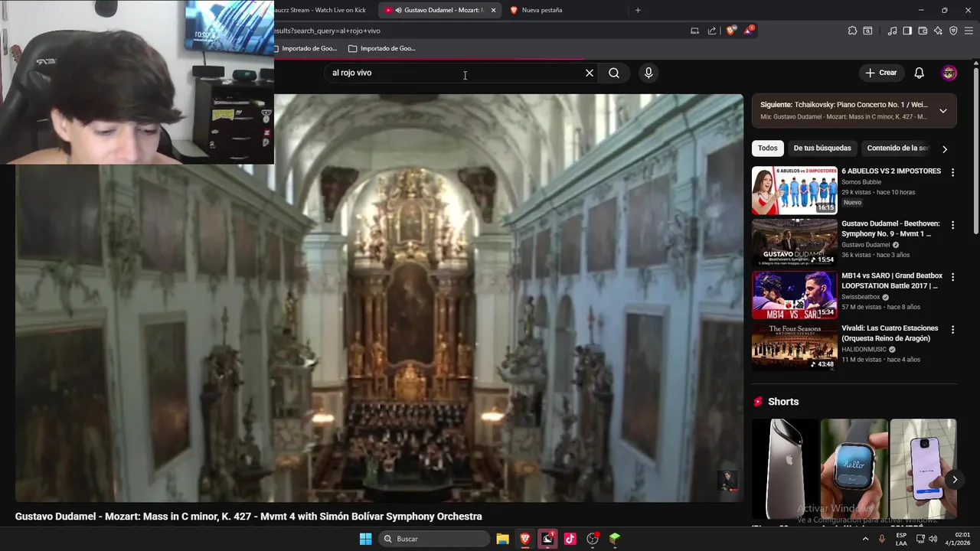Open options menu for Beethoven Symphony No. 9
980x551 pixels.
(x=952, y=225)
